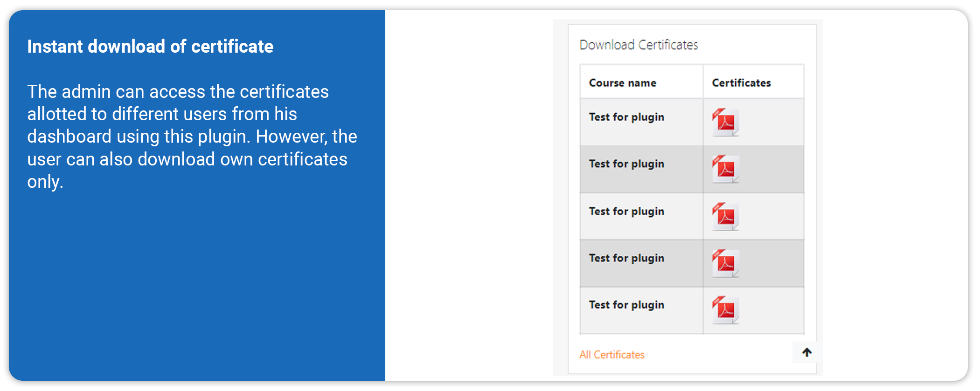Download PDF certificate in last table row

[725, 309]
